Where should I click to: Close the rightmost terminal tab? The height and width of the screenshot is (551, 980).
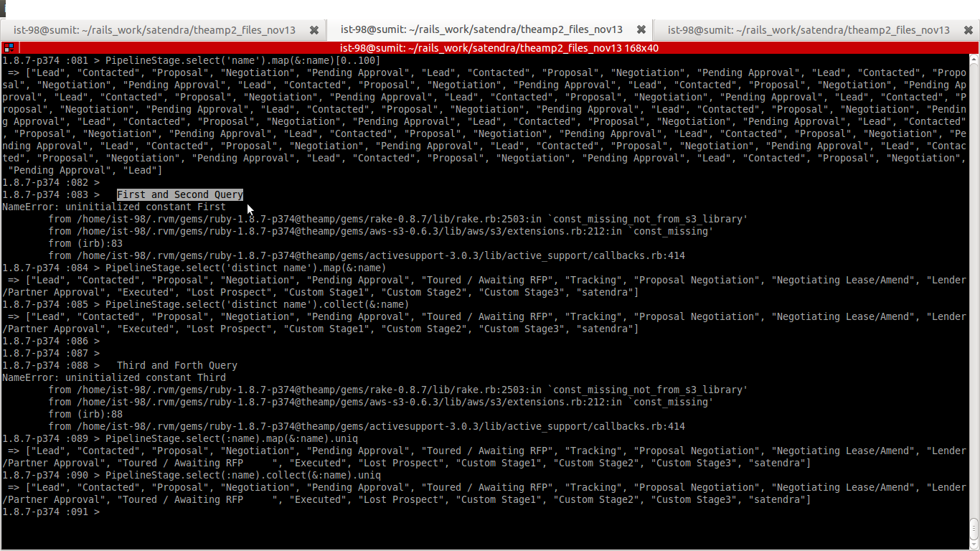968,30
